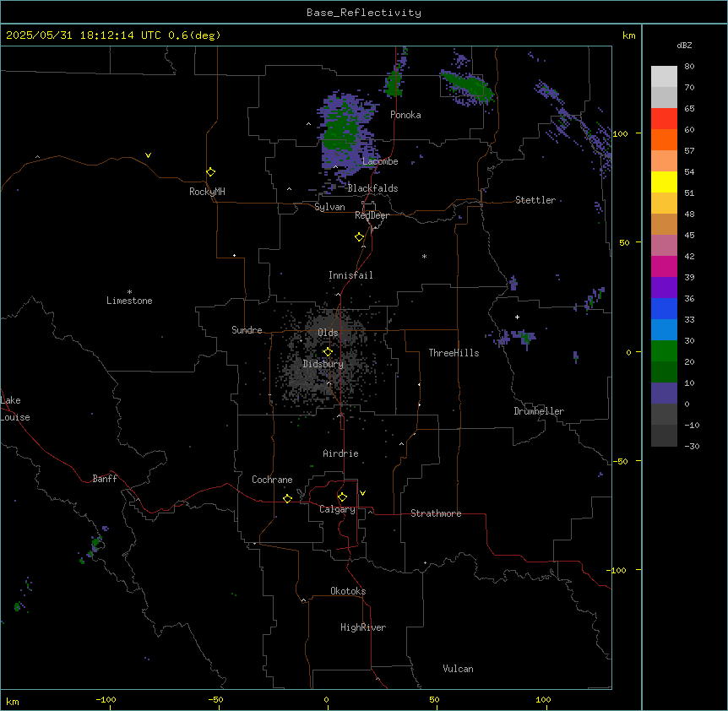Click the RockyMH label
Viewport: 728px width, 711px height.
[207, 192]
